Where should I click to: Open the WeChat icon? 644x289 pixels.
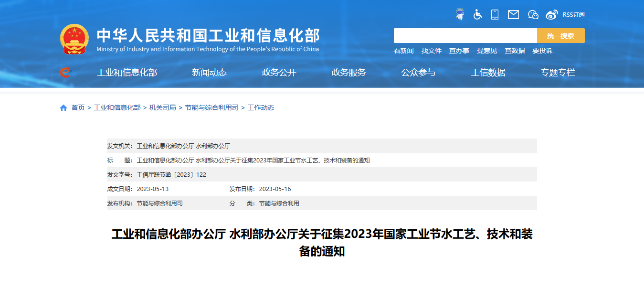coord(533,14)
